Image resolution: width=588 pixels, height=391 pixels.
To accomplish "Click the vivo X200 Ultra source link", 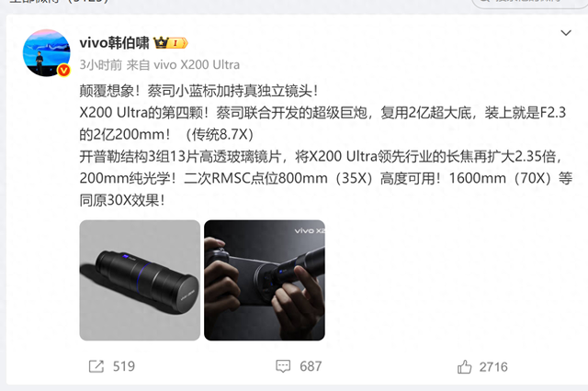I will [x=197, y=65].
